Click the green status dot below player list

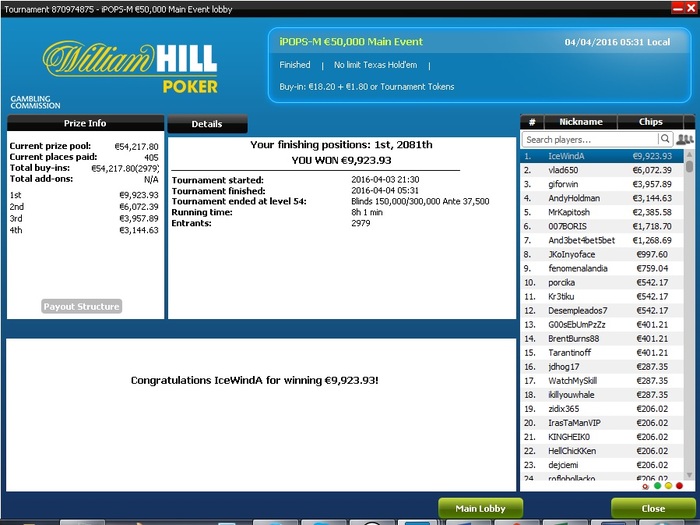click(x=657, y=486)
